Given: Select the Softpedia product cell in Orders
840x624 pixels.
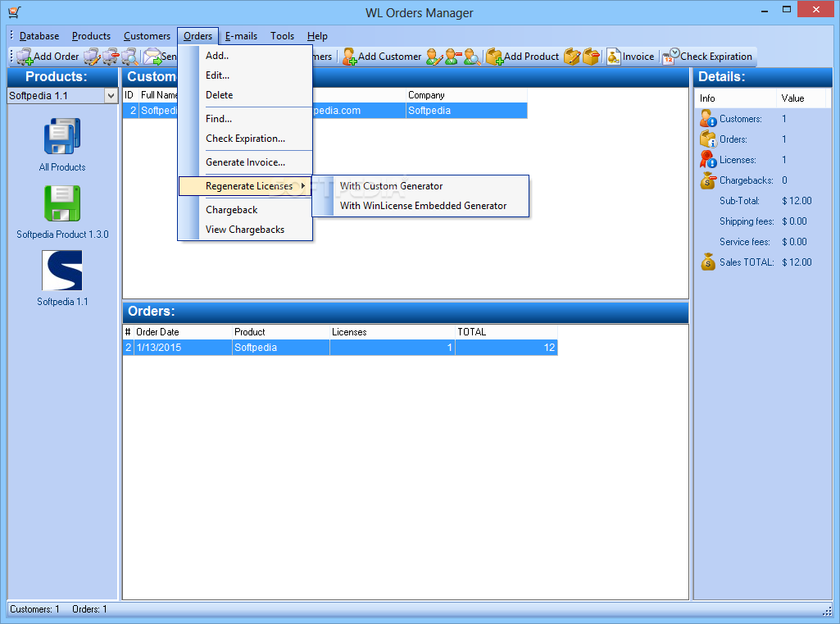Looking at the screenshot, I should coord(281,348).
